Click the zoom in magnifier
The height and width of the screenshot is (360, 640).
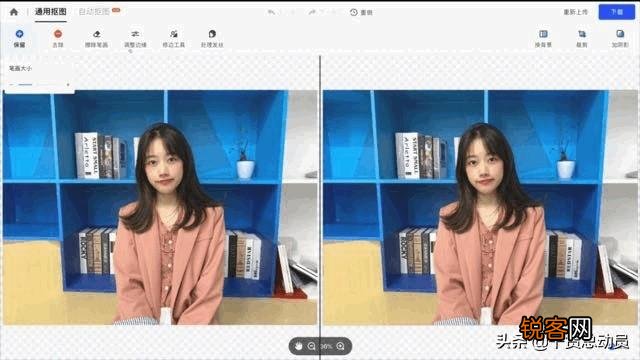(x=340, y=346)
